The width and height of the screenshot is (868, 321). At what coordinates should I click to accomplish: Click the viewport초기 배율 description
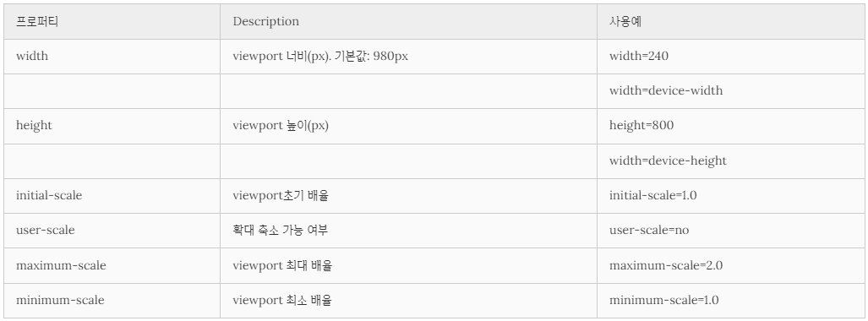click(281, 195)
